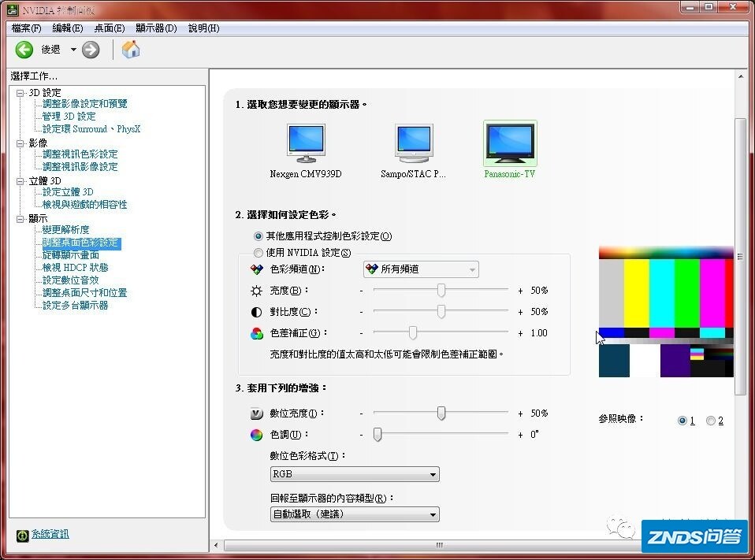
Task: Click the green Back arrow icon
Action: (24, 50)
